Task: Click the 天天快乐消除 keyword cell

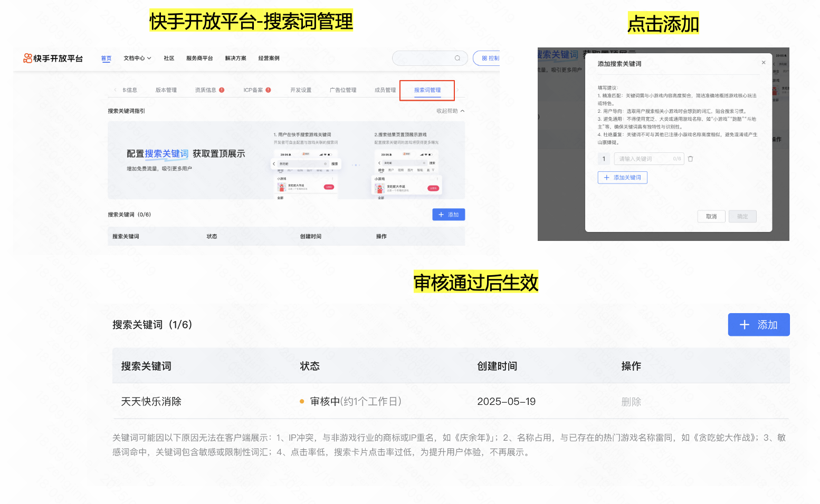Action: [151, 402]
